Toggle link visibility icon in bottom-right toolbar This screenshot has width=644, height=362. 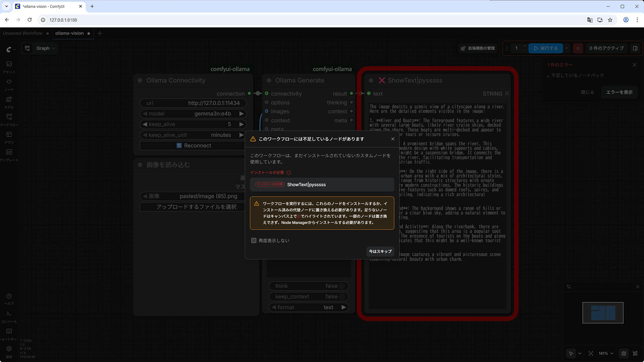[x=635, y=353]
